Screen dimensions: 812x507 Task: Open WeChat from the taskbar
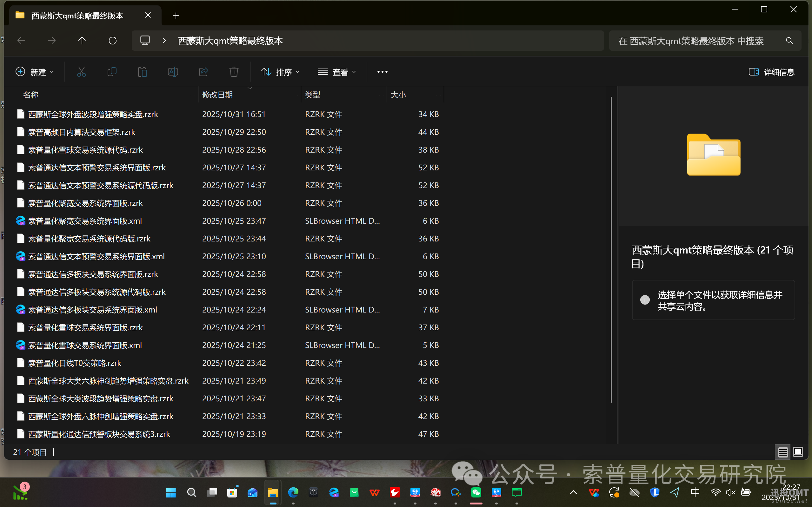(476, 492)
